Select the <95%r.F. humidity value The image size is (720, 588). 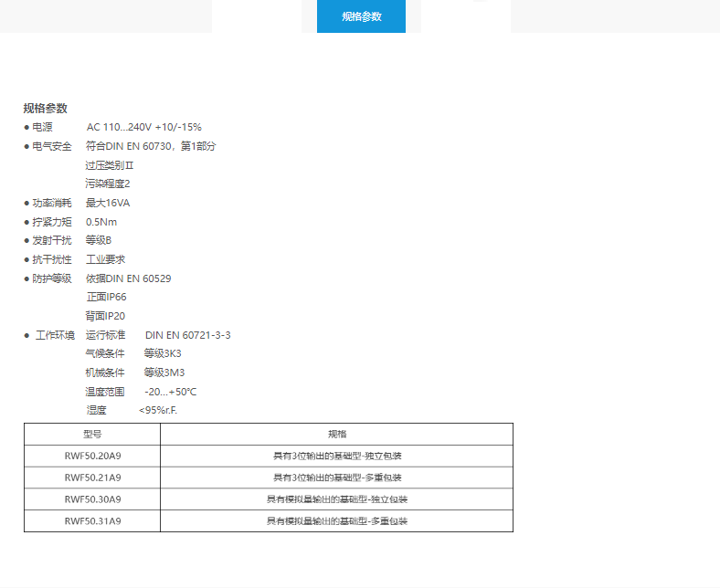point(158,410)
